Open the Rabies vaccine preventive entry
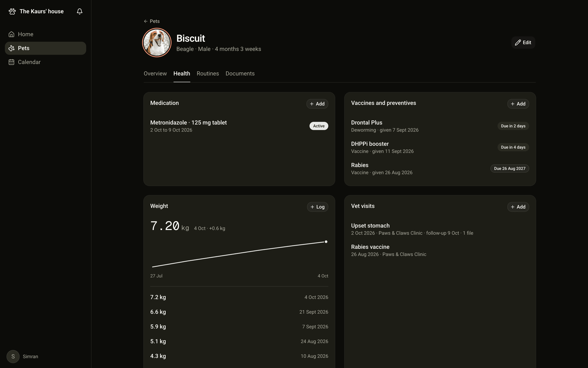 (440, 168)
